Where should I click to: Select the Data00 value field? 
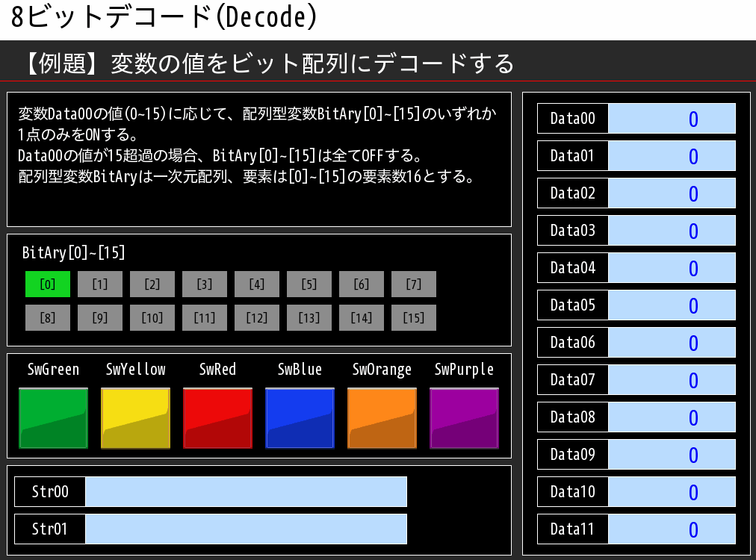point(672,118)
